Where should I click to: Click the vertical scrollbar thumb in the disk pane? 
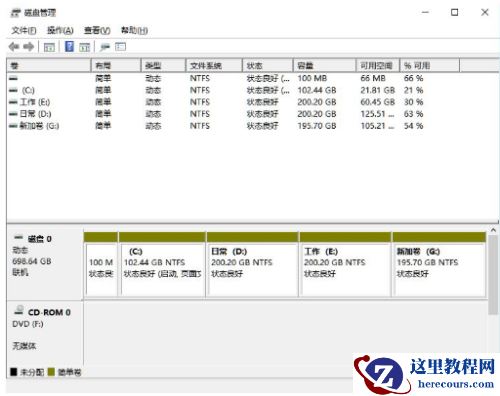pyautogui.click(x=493, y=275)
